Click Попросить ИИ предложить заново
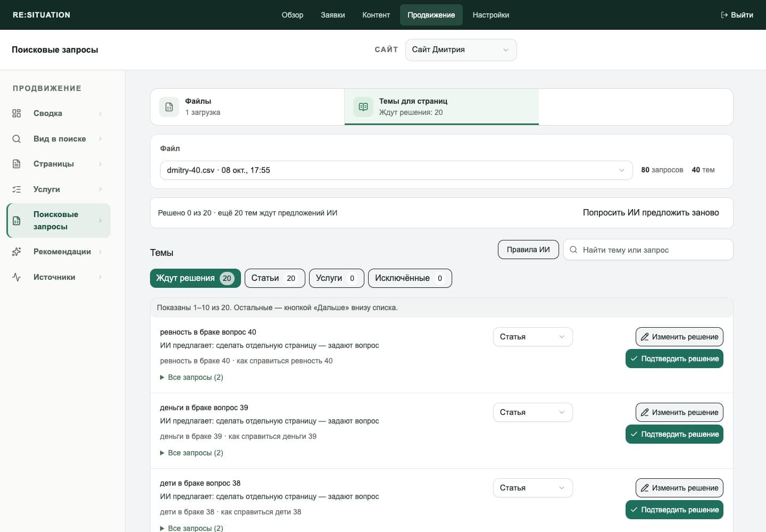The image size is (766, 532). coord(651,213)
